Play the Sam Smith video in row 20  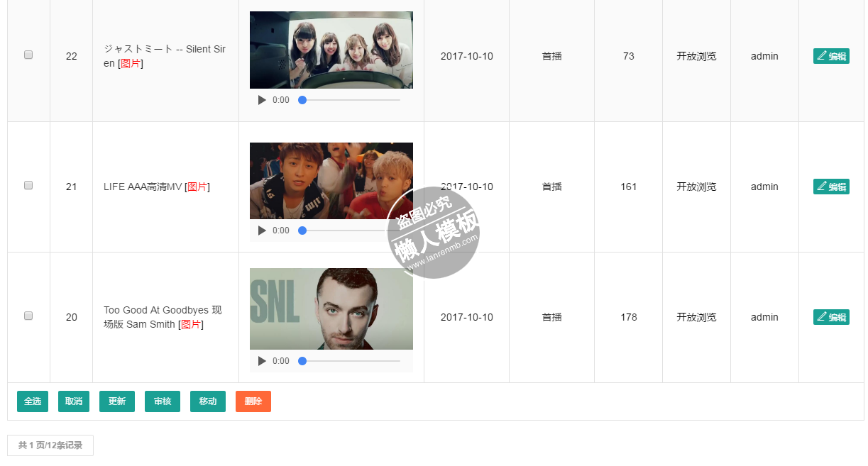click(262, 361)
